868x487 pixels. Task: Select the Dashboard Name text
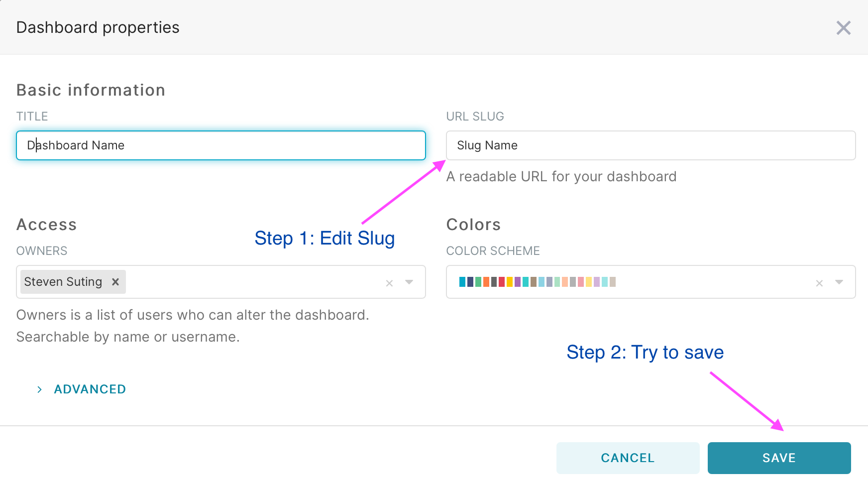[x=75, y=145]
